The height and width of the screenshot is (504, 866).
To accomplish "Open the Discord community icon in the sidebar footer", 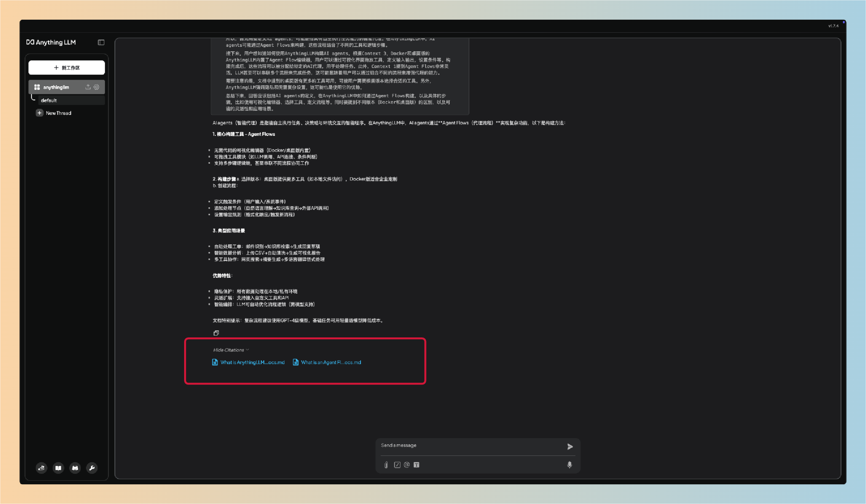I will click(x=75, y=468).
